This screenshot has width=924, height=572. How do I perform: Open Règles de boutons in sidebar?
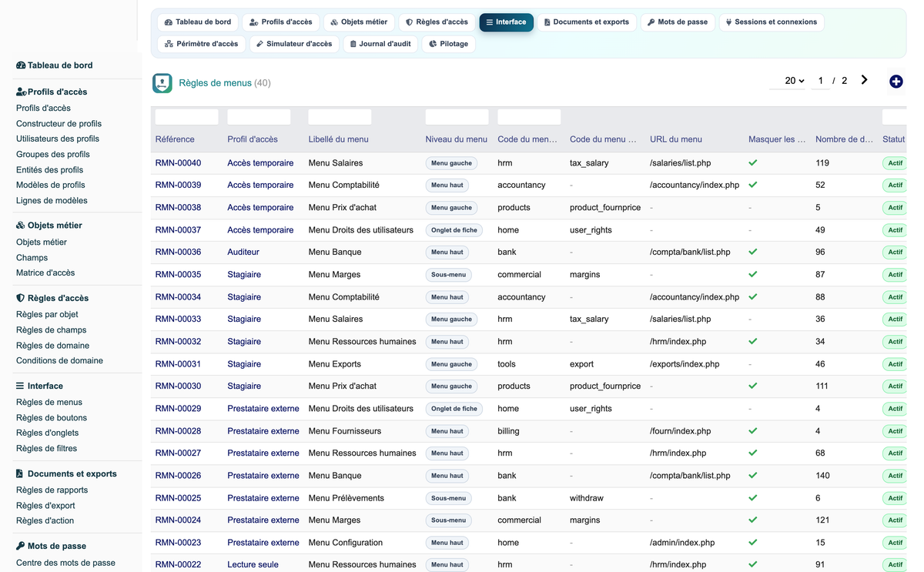(52, 418)
